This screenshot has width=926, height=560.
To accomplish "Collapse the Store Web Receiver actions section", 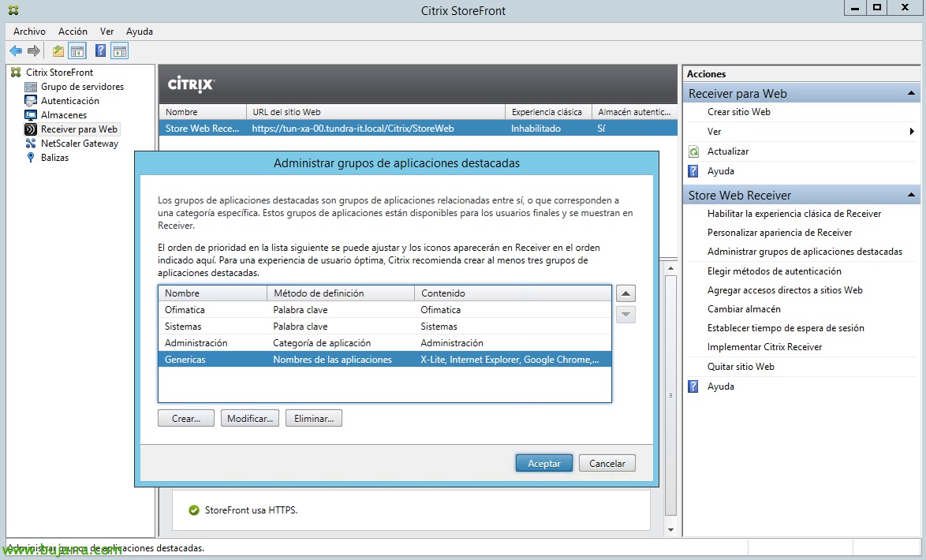I will point(911,195).
